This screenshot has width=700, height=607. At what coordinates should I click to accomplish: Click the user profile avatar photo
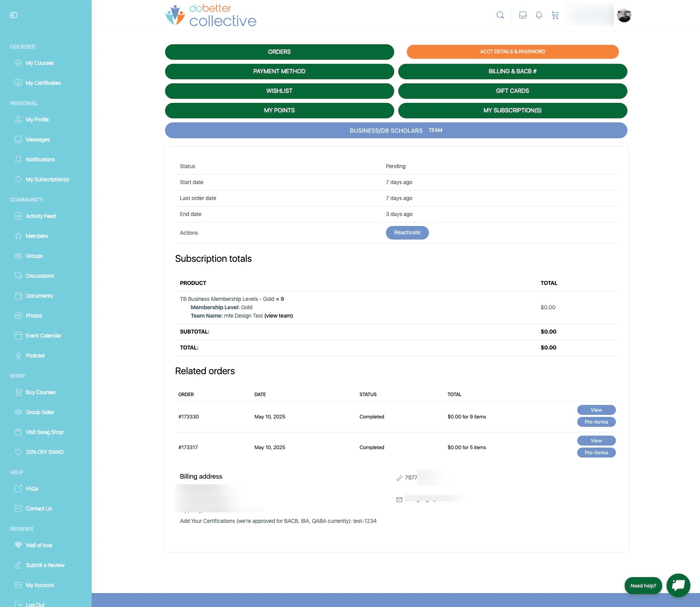[x=624, y=16]
